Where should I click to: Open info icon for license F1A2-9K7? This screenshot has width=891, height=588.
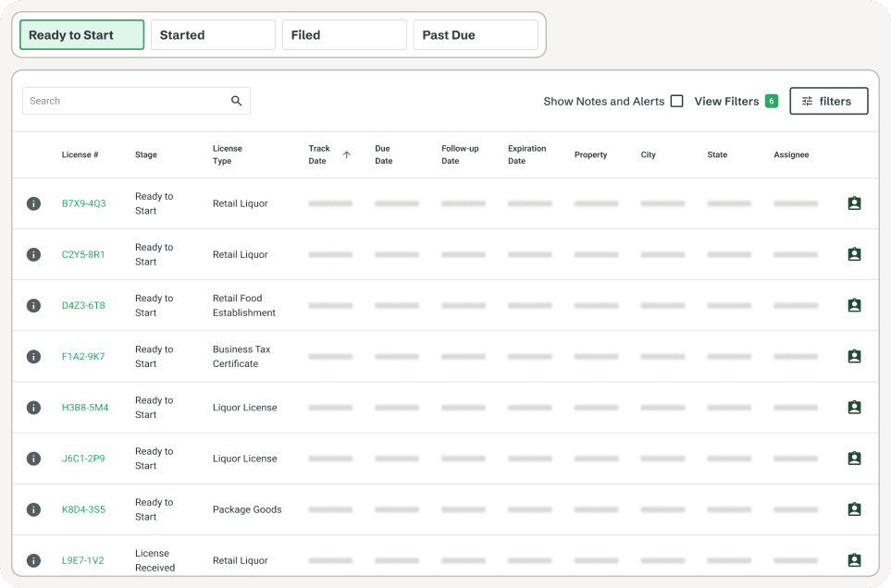[33, 357]
